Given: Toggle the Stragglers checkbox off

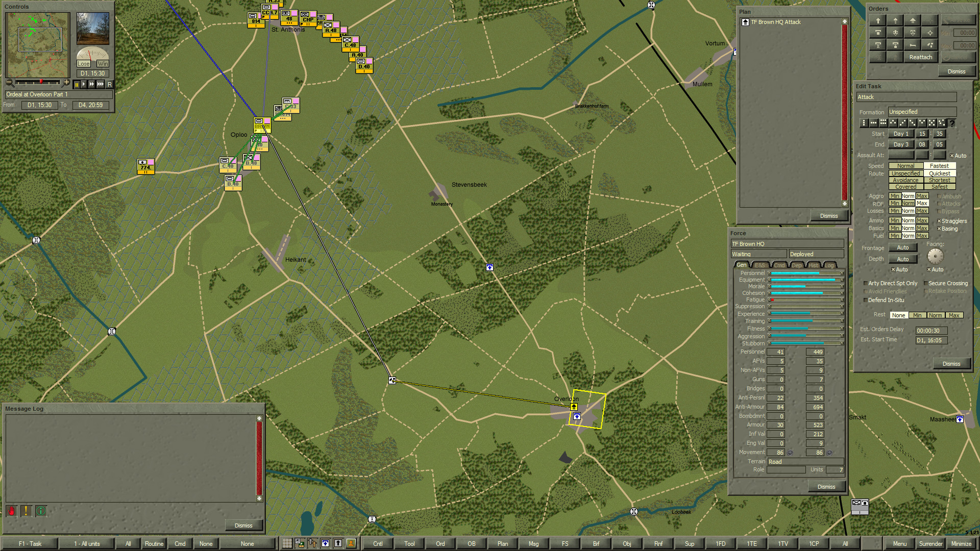Looking at the screenshot, I should click(939, 220).
